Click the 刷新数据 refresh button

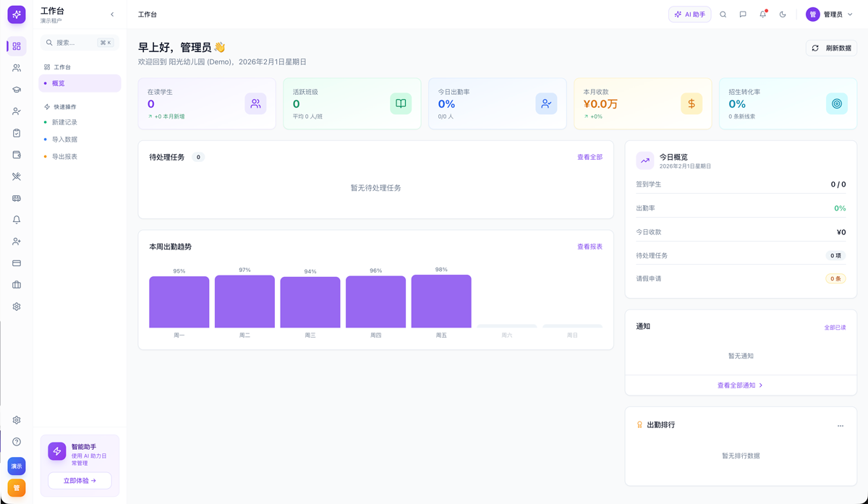831,48
